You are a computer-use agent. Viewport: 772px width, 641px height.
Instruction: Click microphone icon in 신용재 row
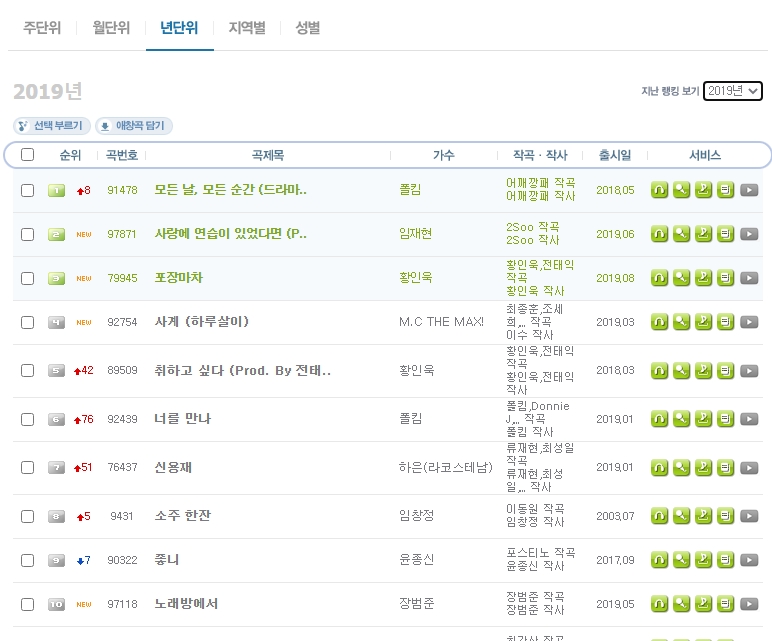(681, 467)
